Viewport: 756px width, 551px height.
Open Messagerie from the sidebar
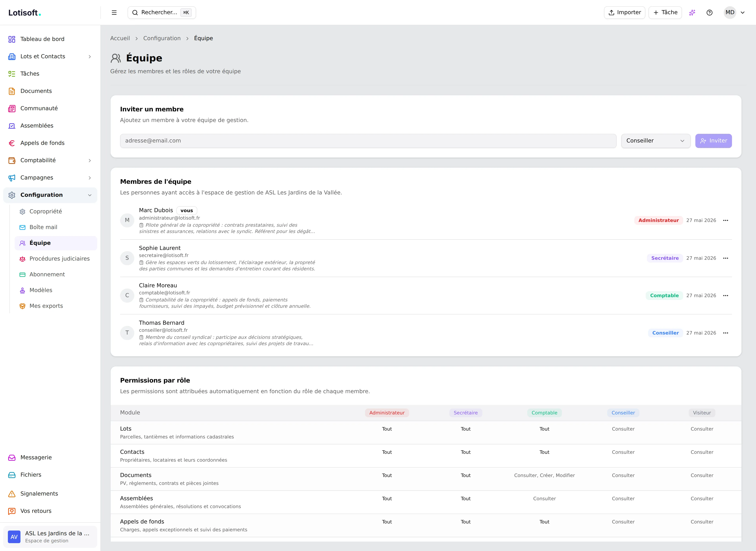pos(50,458)
